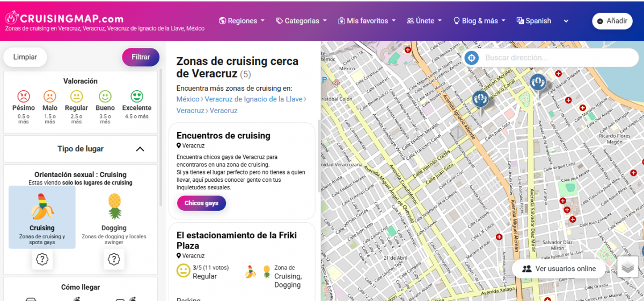Open the map layers icon
The image size is (644, 301).
point(627,268)
